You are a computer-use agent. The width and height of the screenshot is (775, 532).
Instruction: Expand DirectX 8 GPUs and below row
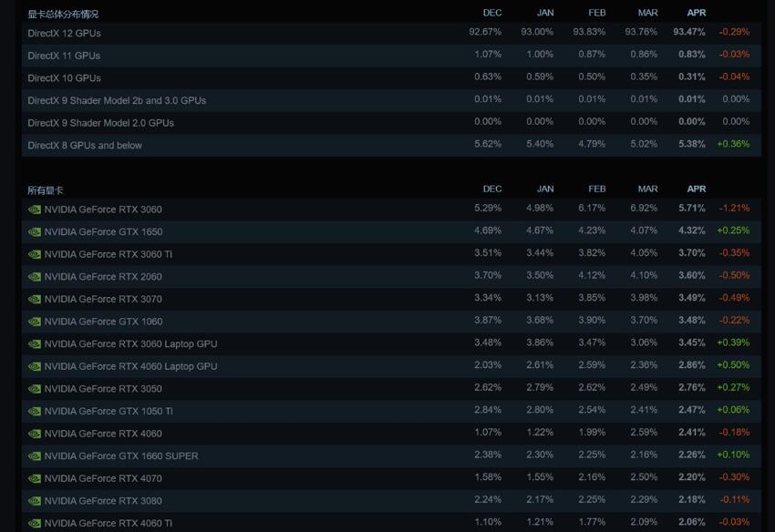[x=391, y=145]
